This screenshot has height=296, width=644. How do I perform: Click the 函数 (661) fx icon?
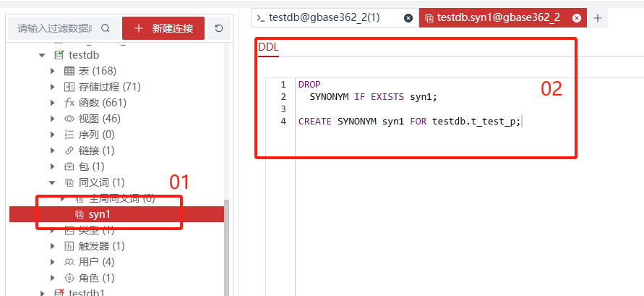click(x=69, y=103)
